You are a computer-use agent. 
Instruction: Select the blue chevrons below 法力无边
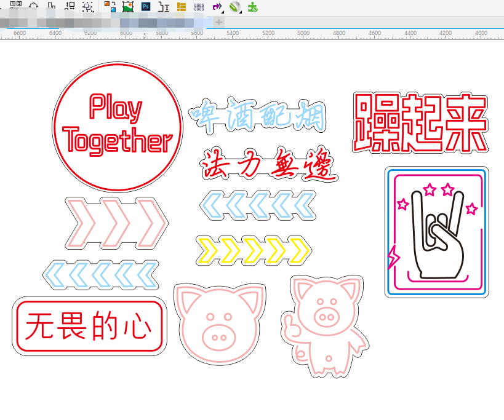(258, 205)
